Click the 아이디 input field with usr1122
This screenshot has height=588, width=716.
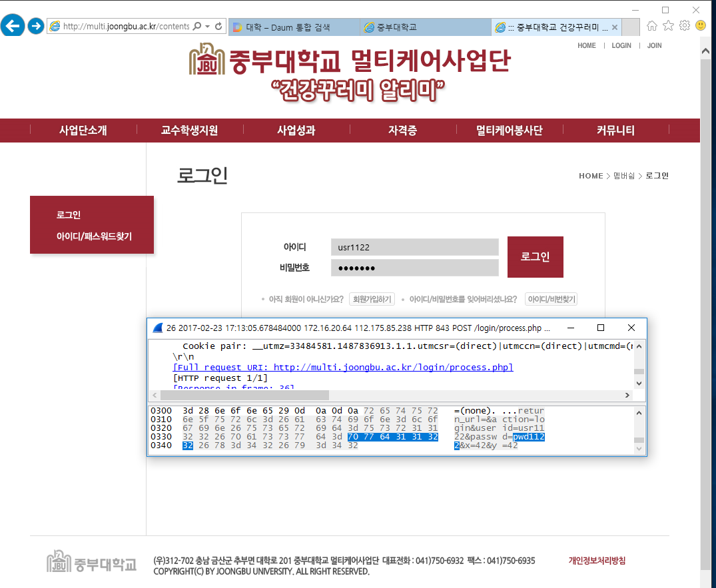415,247
